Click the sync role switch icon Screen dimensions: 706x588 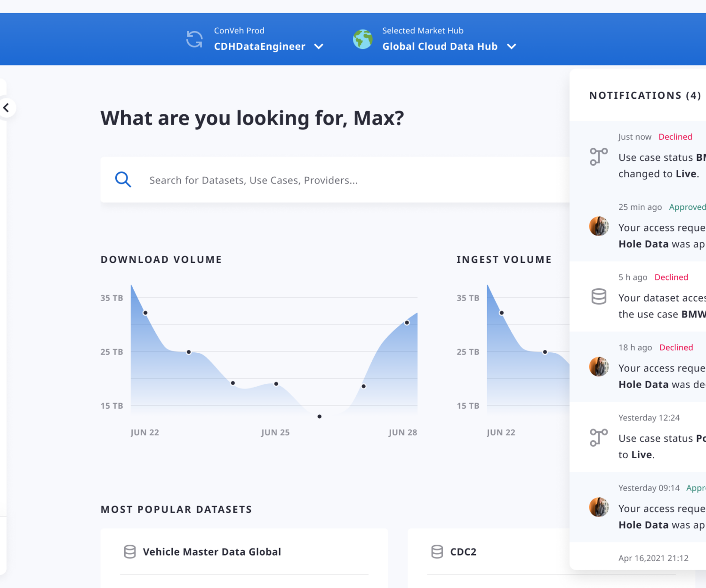pyautogui.click(x=194, y=39)
